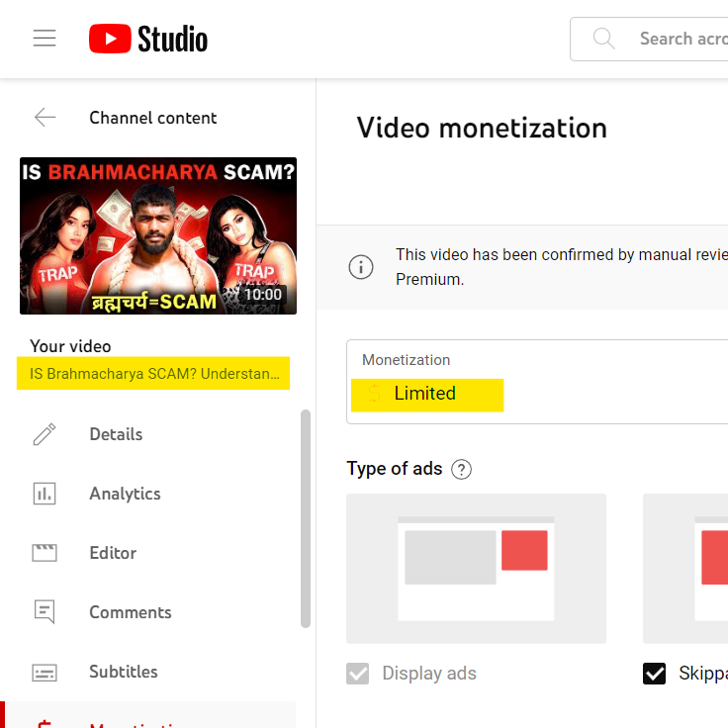Open the hamburger navigation menu
The image size is (728, 728).
45,39
